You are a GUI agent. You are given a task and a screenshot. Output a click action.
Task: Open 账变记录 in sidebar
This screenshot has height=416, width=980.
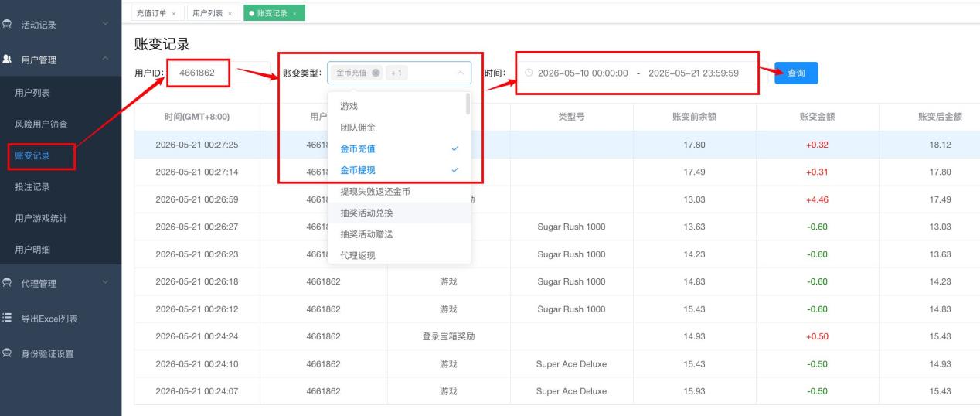click(x=32, y=155)
